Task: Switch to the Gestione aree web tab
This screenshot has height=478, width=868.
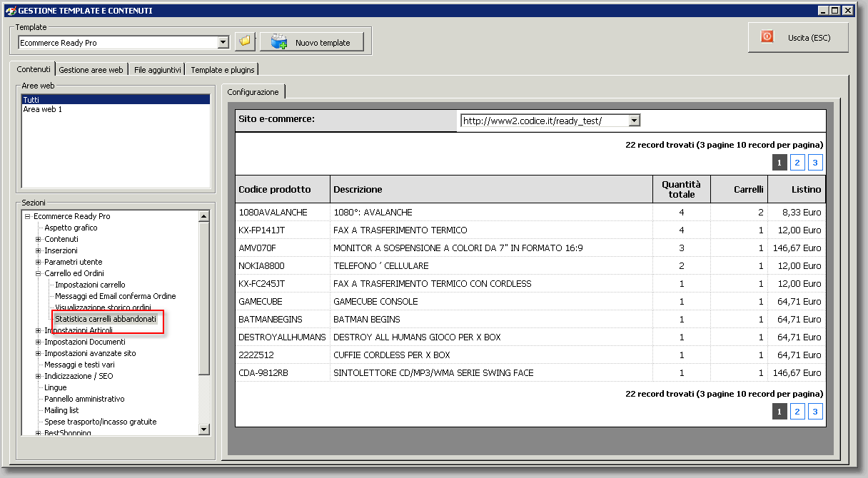Action: click(91, 70)
